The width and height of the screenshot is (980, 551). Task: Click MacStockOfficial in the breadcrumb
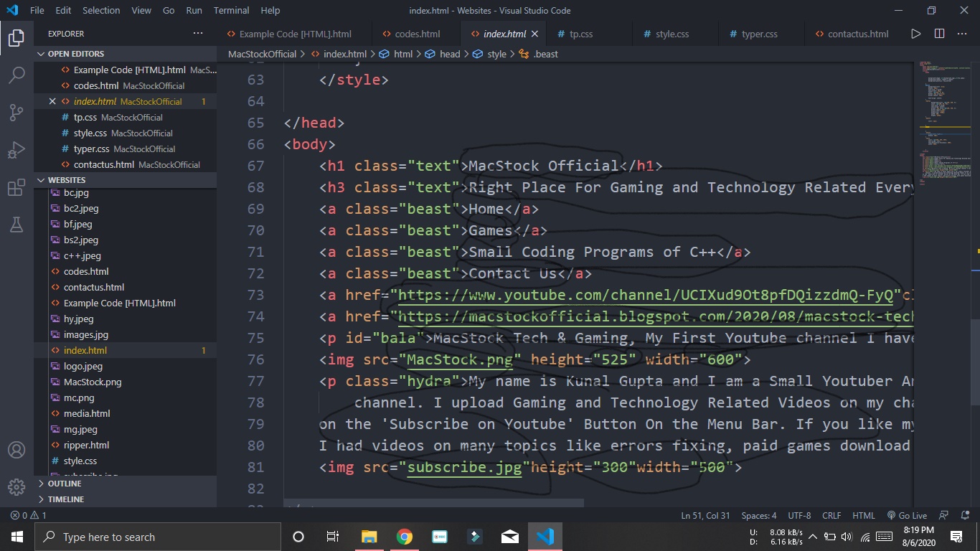pos(262,54)
